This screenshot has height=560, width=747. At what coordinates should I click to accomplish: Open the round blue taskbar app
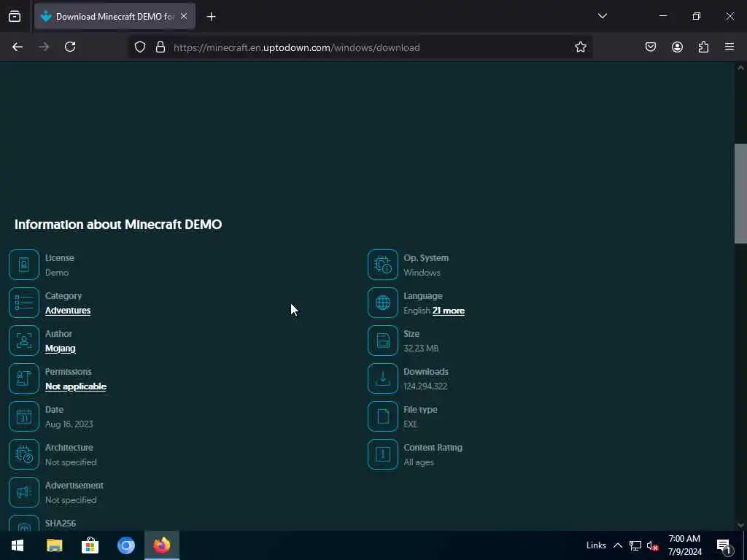click(x=126, y=545)
